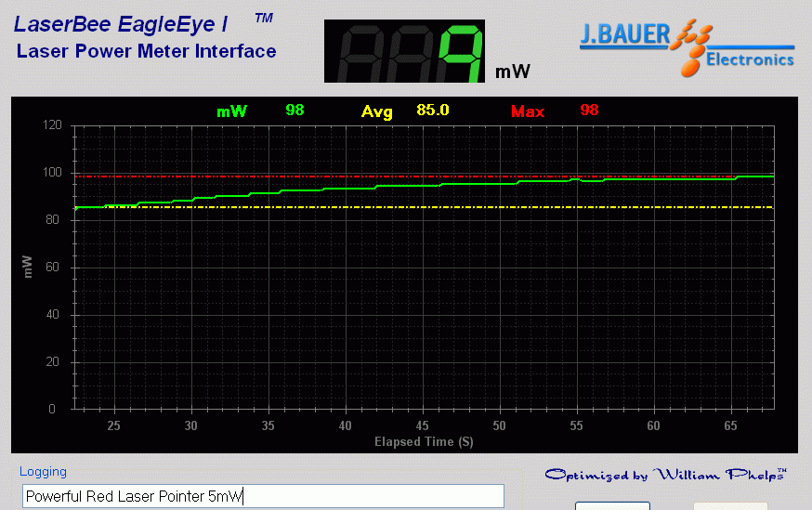The image size is (812, 510).
Task: Click the beige button at bottom right corner
Action: coord(730,505)
